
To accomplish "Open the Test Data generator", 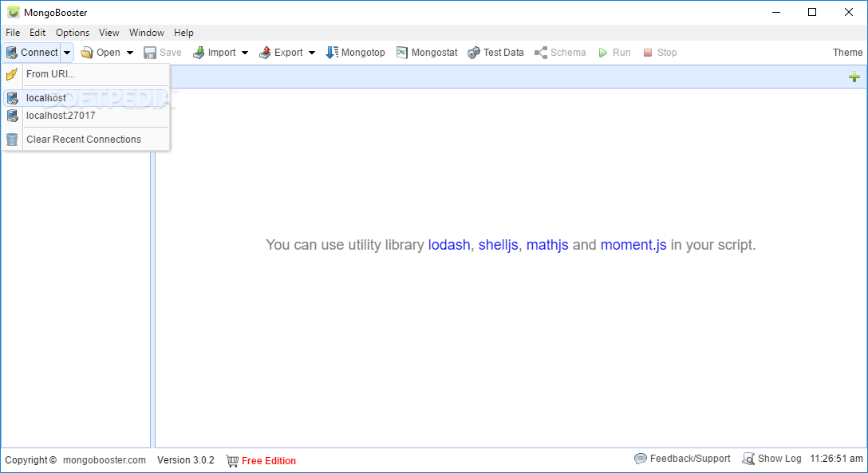I will (495, 53).
